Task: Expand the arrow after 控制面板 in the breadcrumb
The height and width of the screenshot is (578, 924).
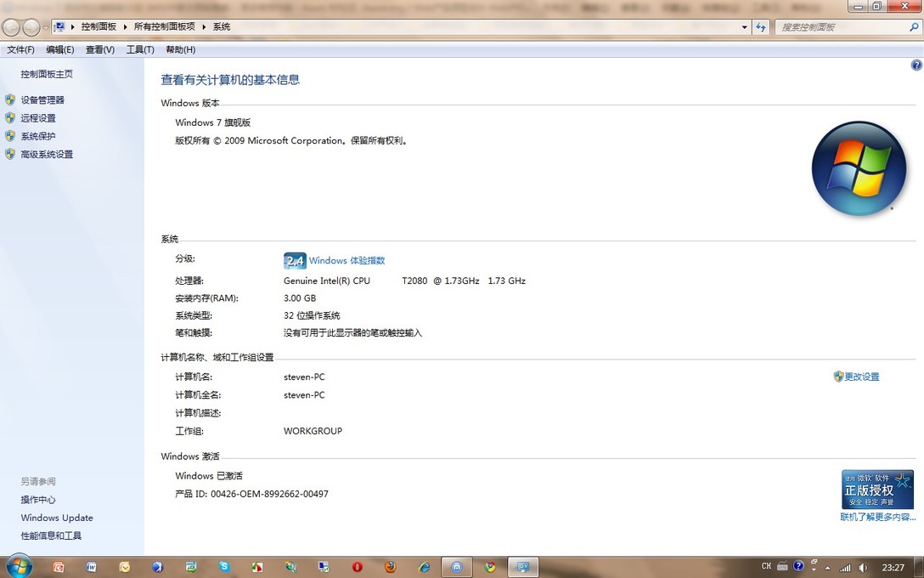Action: click(125, 27)
